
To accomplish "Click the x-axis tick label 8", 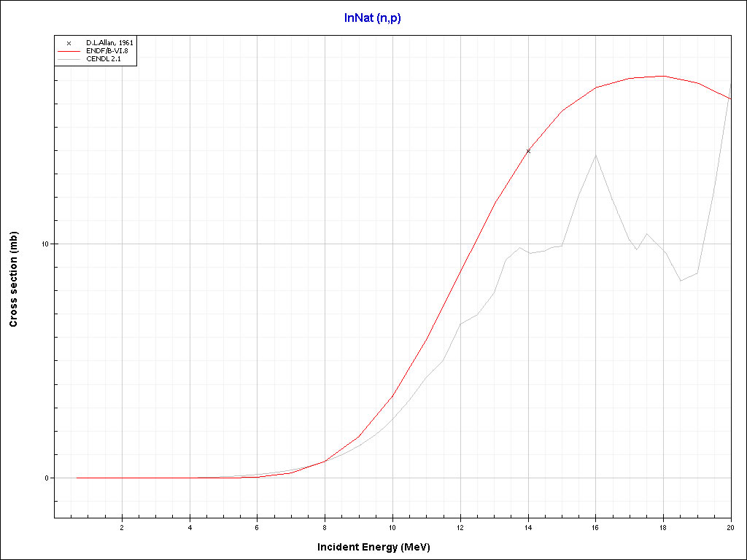I will click(x=325, y=527).
